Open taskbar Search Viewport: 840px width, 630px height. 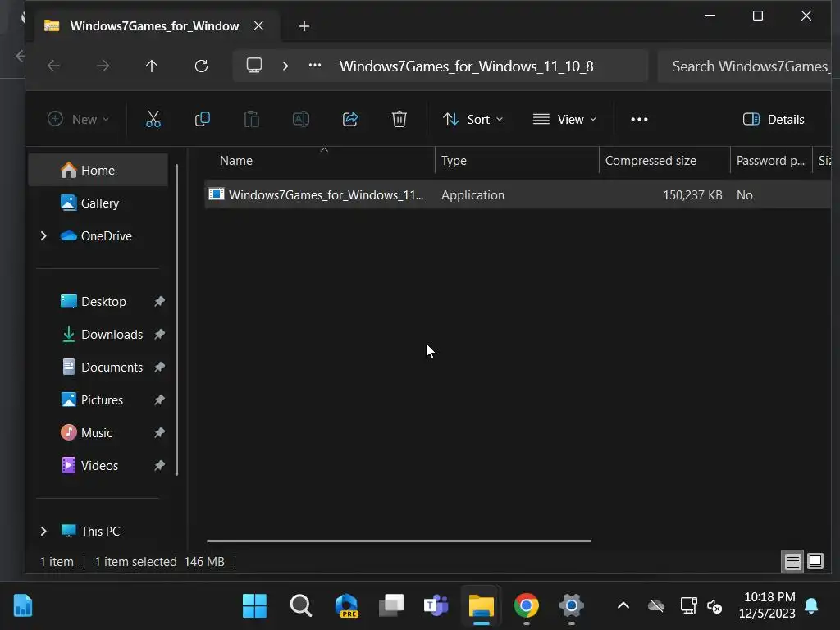pyautogui.click(x=300, y=606)
